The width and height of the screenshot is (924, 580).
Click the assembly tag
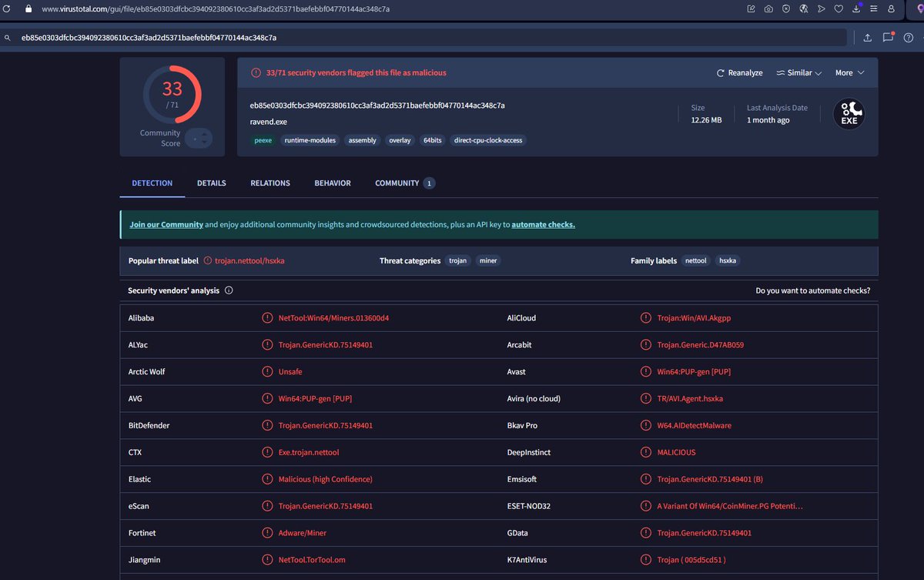click(362, 140)
